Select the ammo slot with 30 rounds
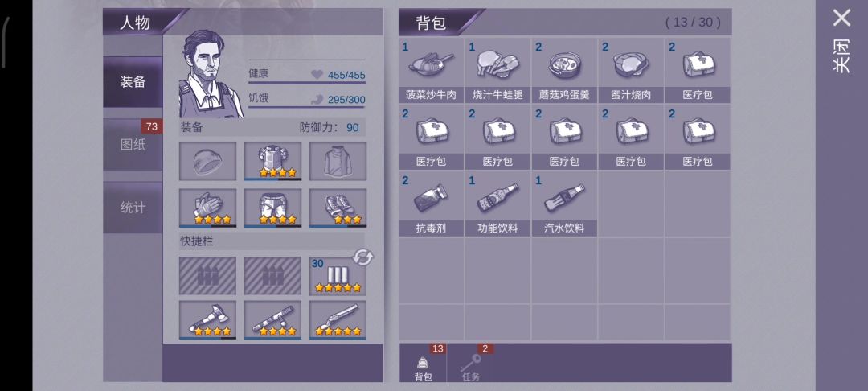This screenshot has width=868, height=391. click(338, 276)
